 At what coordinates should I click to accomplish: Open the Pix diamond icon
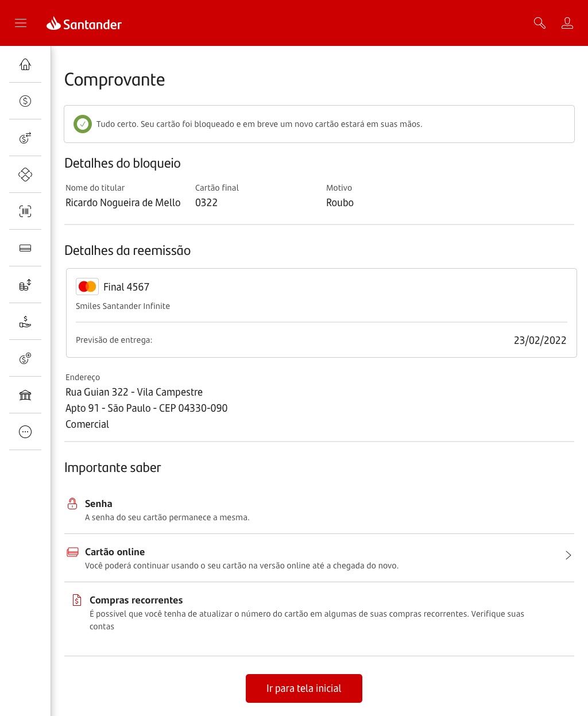point(25,175)
